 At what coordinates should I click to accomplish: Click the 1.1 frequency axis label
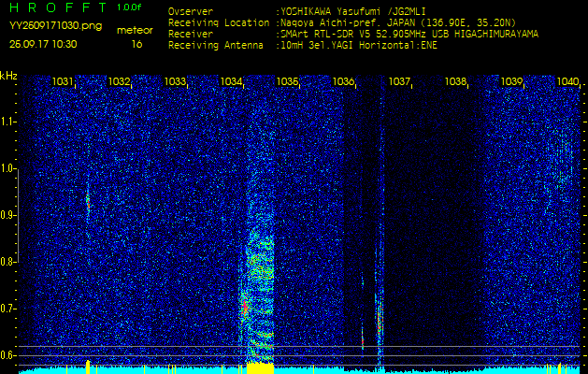[x=7, y=122]
